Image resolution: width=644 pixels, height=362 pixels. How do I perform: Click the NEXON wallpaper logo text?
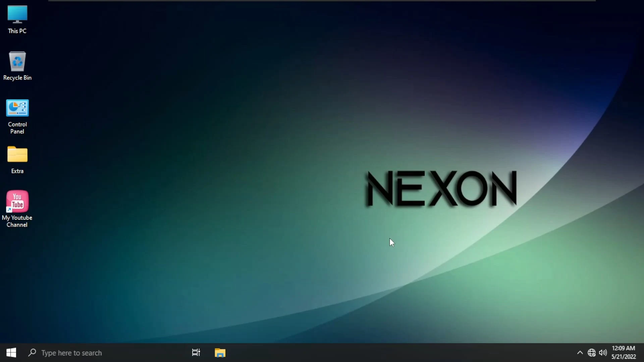click(441, 188)
